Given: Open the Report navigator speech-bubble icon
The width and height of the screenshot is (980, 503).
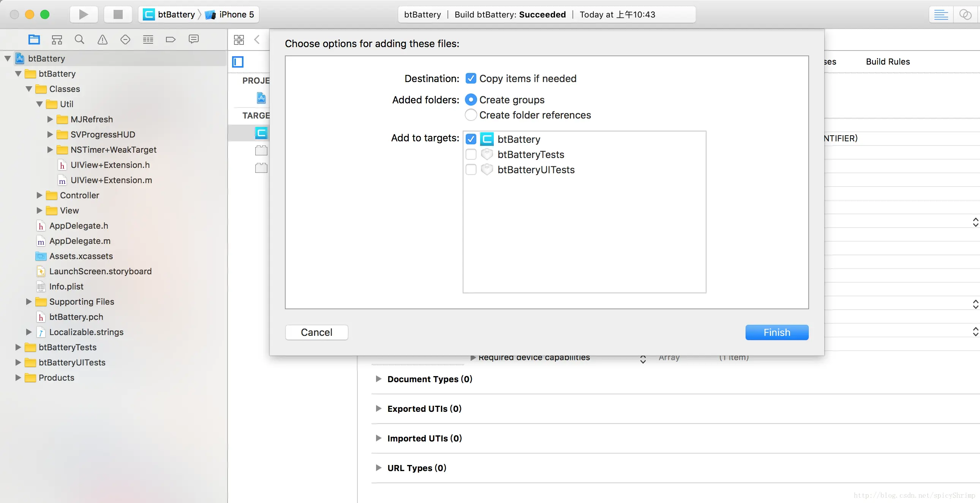Looking at the screenshot, I should click(194, 39).
